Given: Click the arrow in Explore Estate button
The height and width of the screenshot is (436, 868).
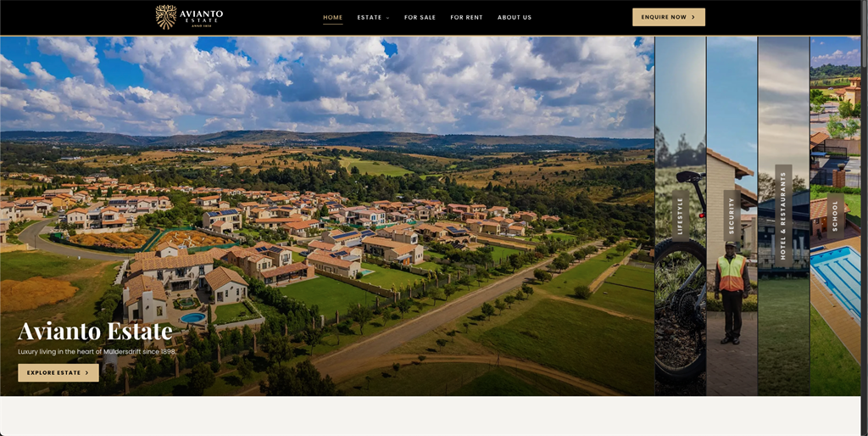Looking at the screenshot, I should (x=87, y=373).
